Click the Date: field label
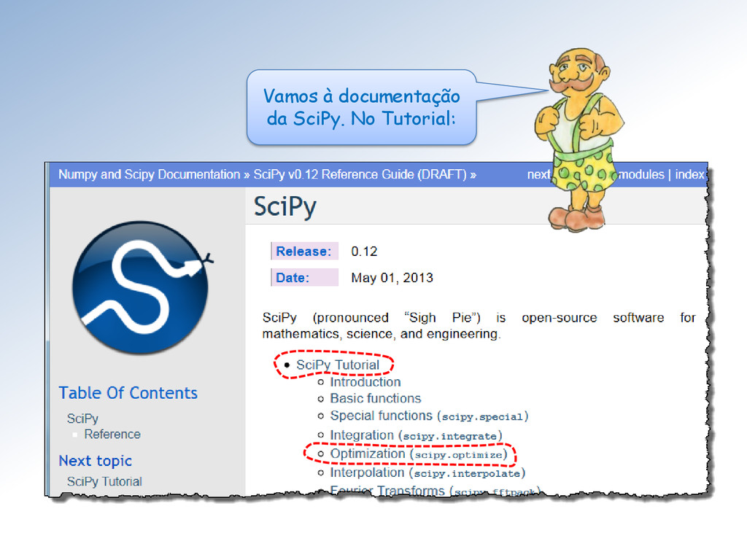This screenshot has height=560, width=747. point(304,278)
